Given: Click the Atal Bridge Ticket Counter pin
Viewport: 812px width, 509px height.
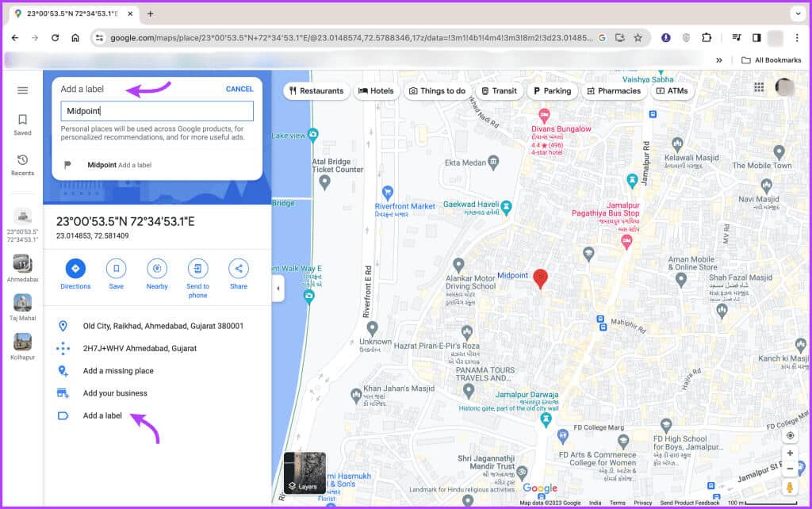Looking at the screenshot, I should (324, 182).
